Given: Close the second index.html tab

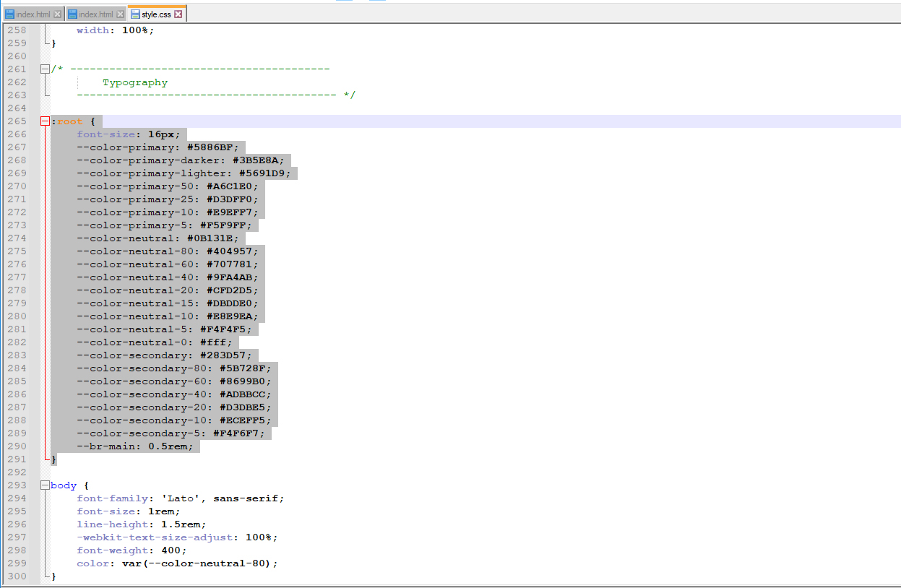Looking at the screenshot, I should click(121, 14).
